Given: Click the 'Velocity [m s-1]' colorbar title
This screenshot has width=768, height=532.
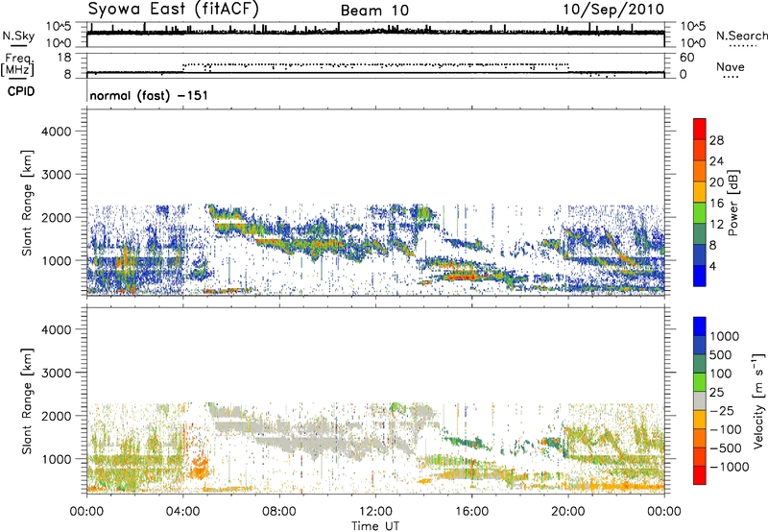Looking at the screenshot, I should [x=758, y=400].
